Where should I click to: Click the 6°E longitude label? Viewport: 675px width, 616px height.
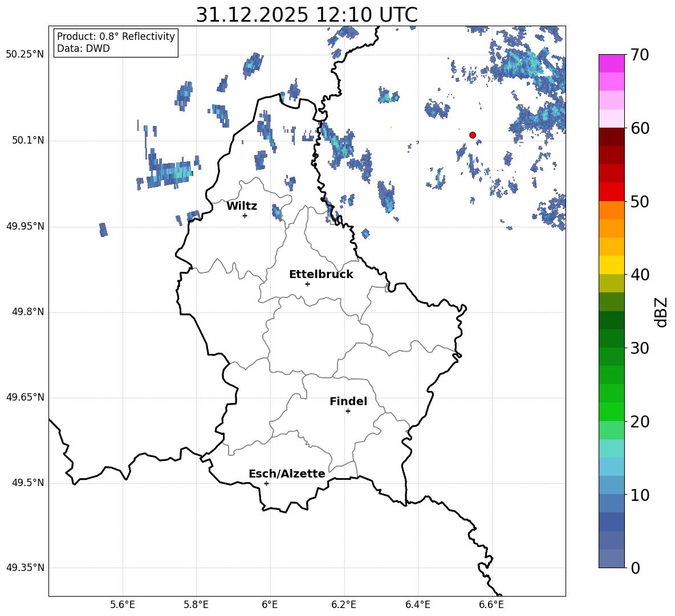[x=270, y=605]
